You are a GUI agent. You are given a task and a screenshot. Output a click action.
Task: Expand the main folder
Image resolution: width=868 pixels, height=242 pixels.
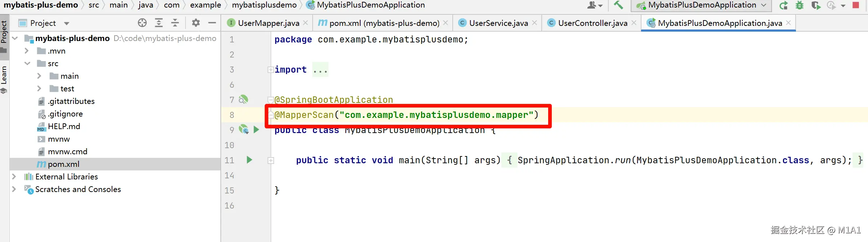coord(39,76)
